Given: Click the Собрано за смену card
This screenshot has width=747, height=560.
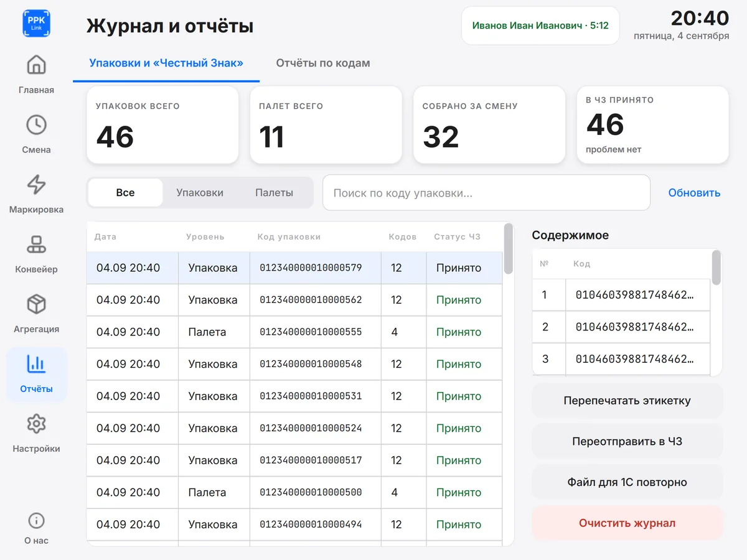Looking at the screenshot, I should [x=489, y=125].
